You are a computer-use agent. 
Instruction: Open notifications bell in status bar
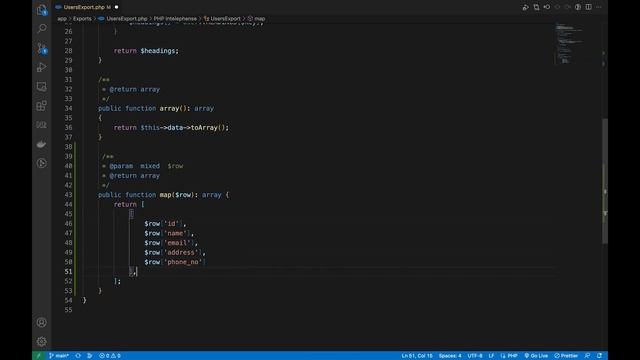click(600, 356)
